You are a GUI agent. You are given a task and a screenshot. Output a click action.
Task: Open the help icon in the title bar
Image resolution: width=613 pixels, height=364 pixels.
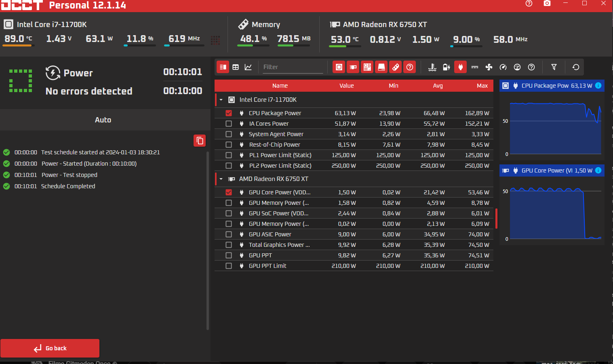(529, 3)
